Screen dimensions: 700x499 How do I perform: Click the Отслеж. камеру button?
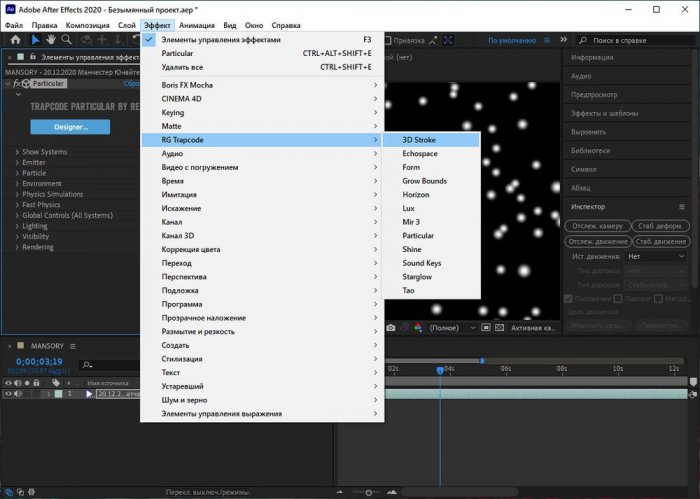tap(597, 226)
